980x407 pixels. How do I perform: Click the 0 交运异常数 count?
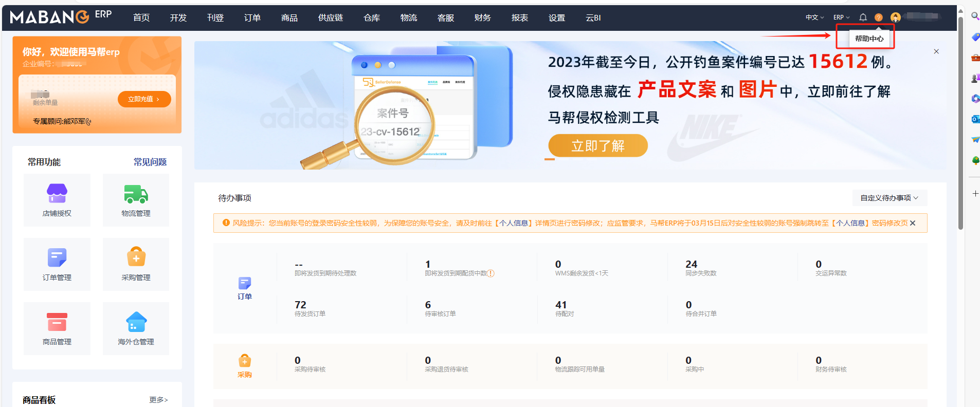tap(819, 264)
